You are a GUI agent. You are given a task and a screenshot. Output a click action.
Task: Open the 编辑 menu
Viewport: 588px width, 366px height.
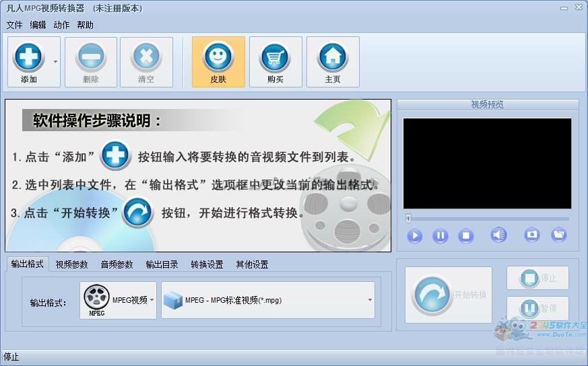[38, 25]
